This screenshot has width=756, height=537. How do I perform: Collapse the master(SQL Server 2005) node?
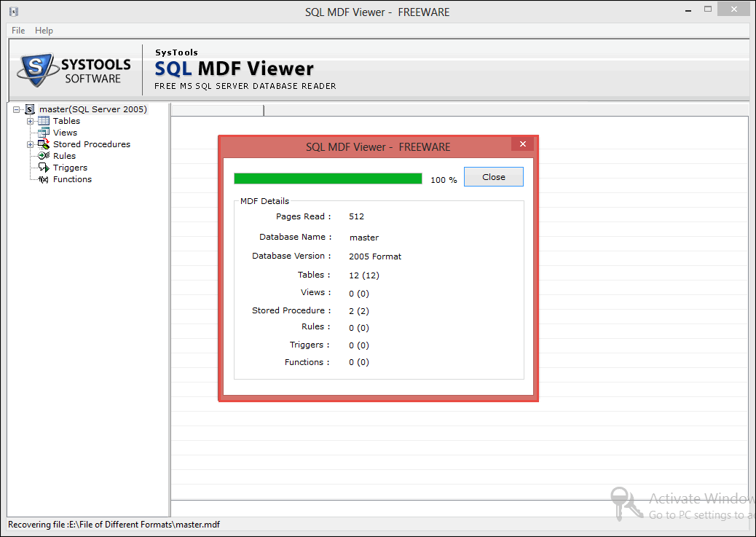(16, 109)
